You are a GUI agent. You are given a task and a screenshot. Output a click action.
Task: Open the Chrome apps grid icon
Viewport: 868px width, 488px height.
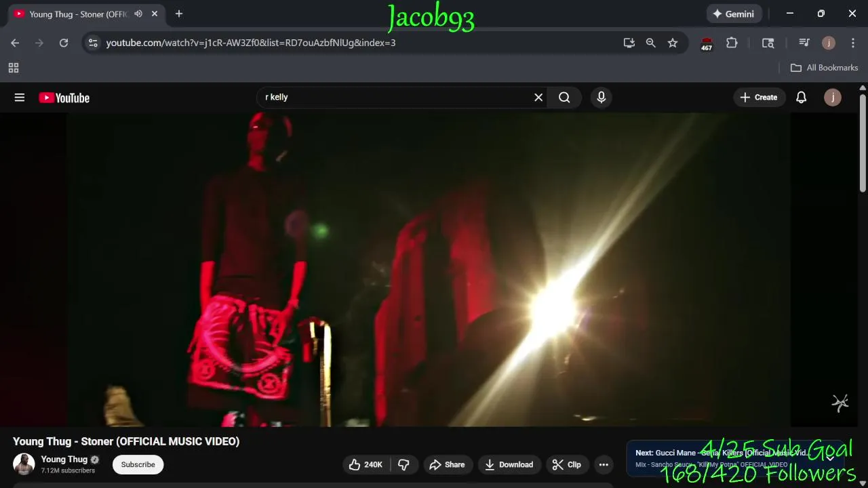[14, 68]
